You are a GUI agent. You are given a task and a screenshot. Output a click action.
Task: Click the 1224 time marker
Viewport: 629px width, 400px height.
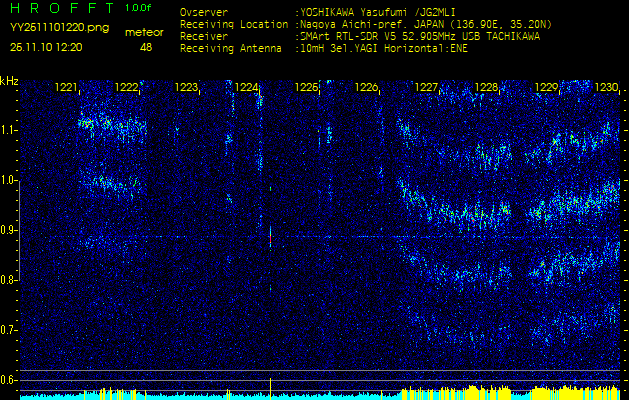click(x=246, y=88)
